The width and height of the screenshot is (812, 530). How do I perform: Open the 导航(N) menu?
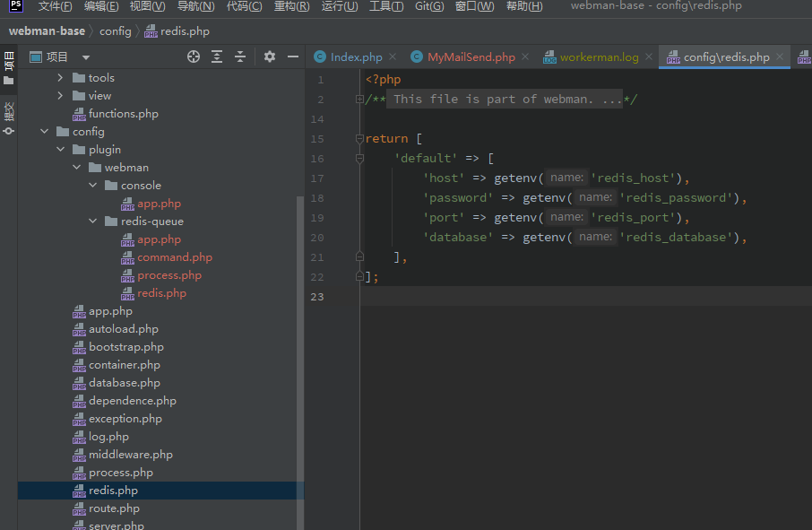[x=195, y=6]
